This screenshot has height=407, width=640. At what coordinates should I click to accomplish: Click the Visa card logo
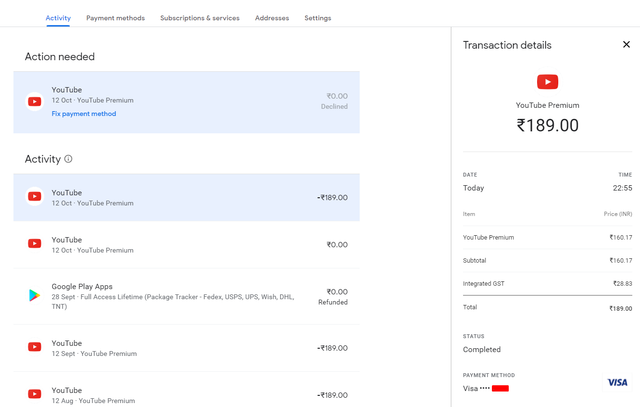(x=617, y=383)
